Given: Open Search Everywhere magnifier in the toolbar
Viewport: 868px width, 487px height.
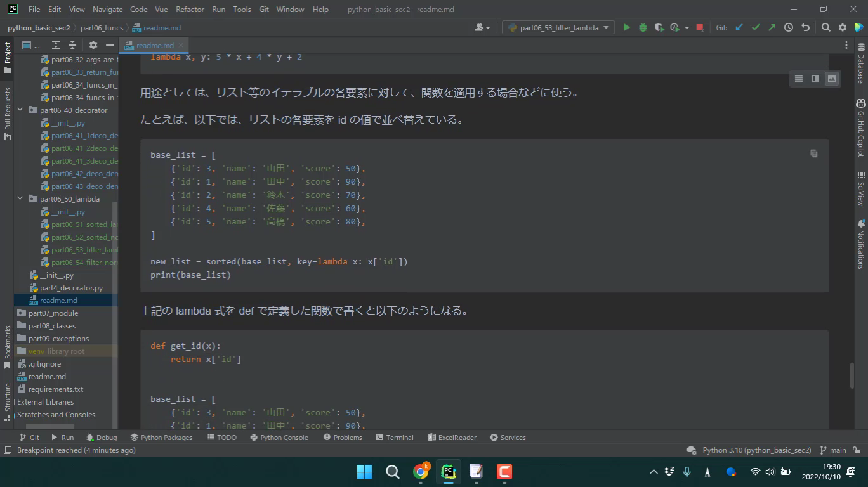Looking at the screenshot, I should (825, 27).
